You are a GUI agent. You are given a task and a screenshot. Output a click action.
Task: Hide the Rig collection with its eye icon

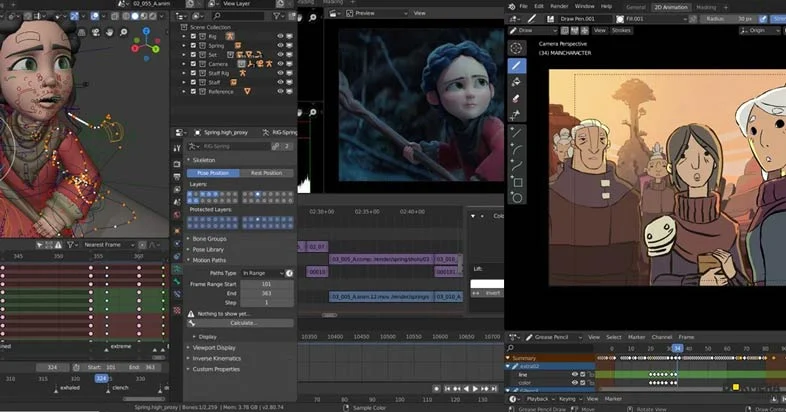point(281,37)
